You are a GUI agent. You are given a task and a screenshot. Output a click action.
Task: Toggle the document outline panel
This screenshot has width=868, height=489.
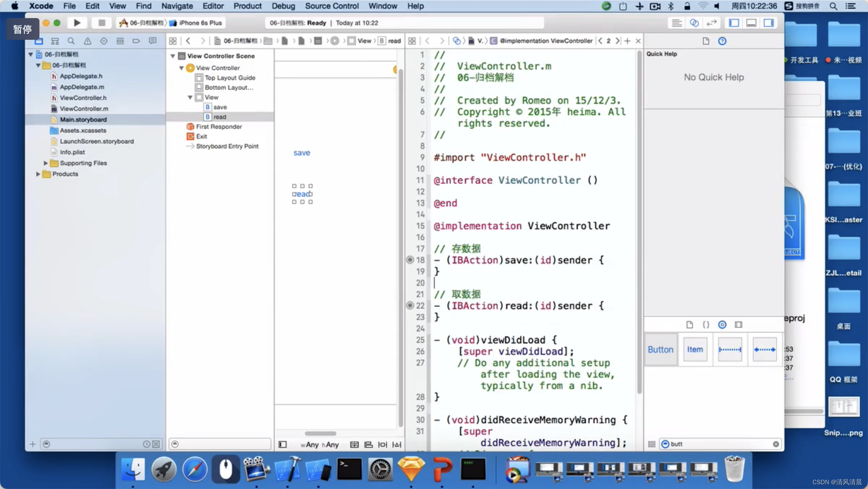click(x=282, y=445)
